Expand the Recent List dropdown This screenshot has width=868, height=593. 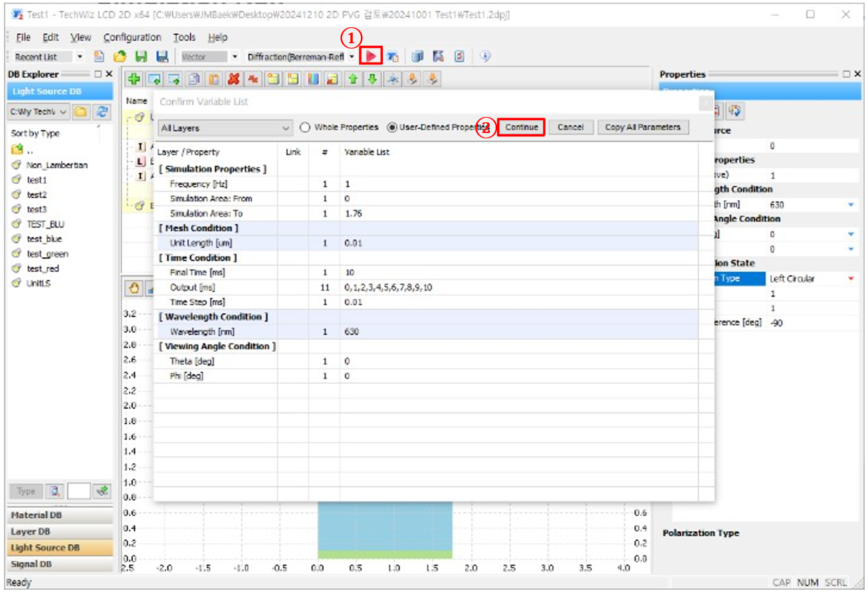80,57
